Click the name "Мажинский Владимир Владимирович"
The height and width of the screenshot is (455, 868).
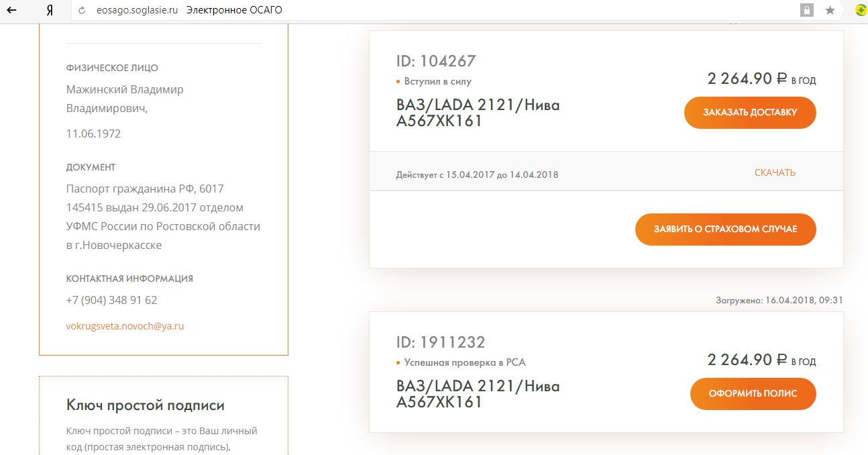(125, 99)
